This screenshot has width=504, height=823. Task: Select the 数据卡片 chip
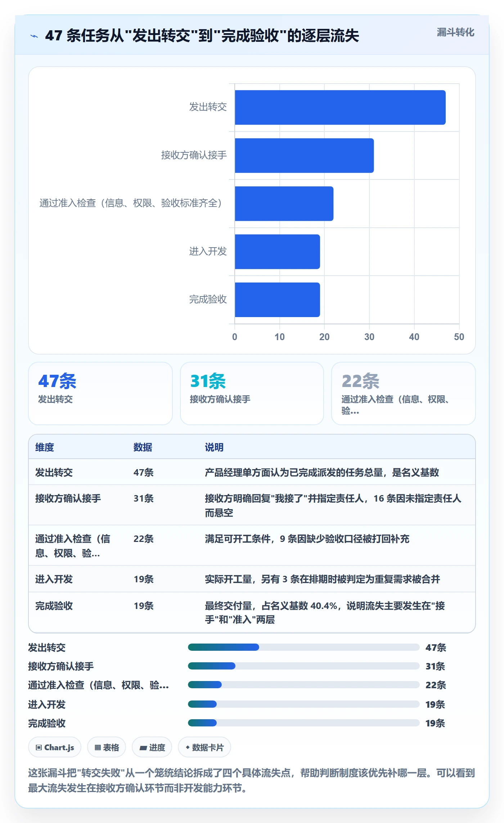tap(204, 747)
